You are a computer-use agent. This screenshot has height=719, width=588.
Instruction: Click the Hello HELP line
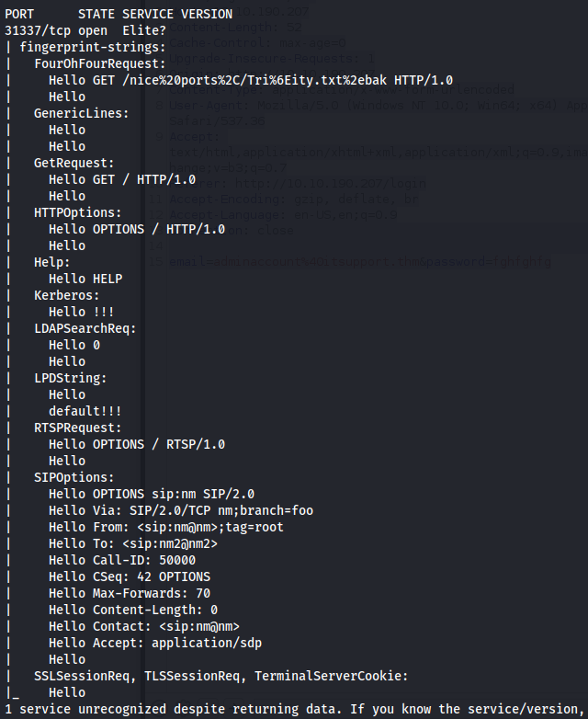click(85, 279)
